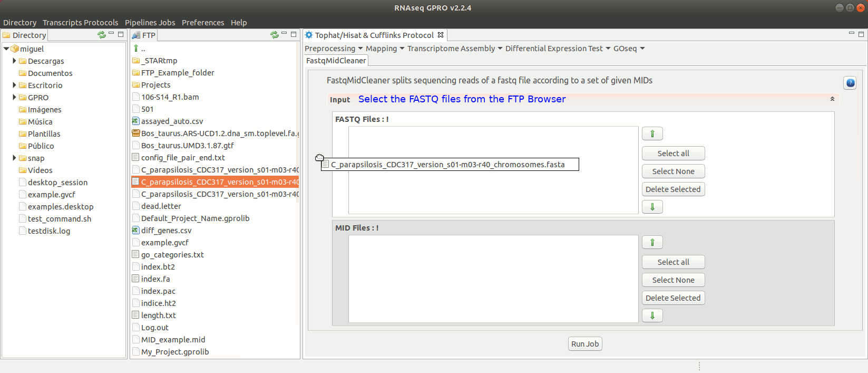Move FASTQ file up with green arrow

(x=652, y=134)
